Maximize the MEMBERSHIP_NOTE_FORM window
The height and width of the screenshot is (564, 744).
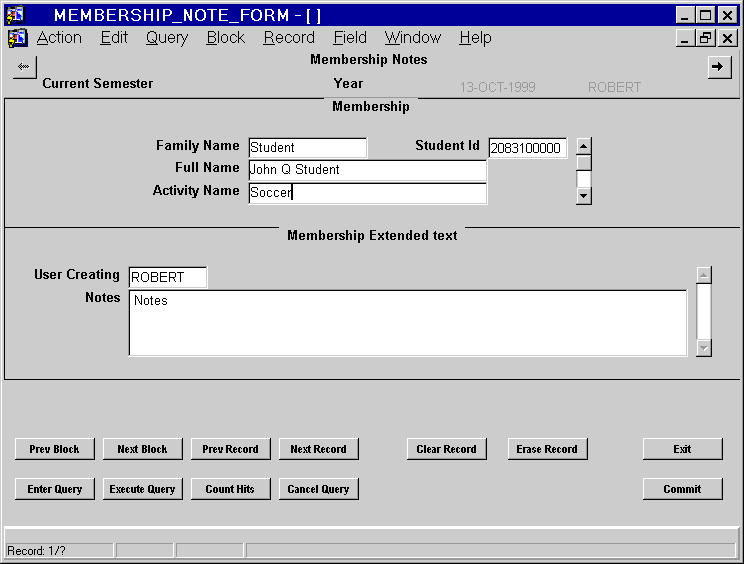point(706,15)
